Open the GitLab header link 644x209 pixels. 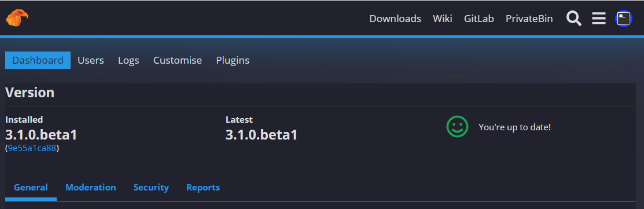pos(479,19)
